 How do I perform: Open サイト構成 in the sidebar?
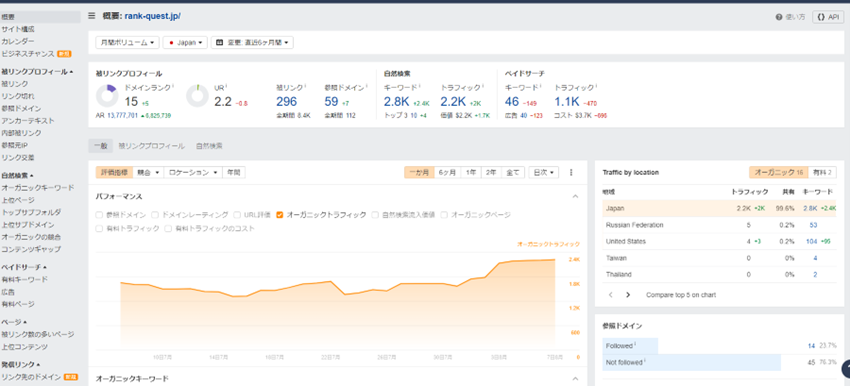[x=17, y=29]
